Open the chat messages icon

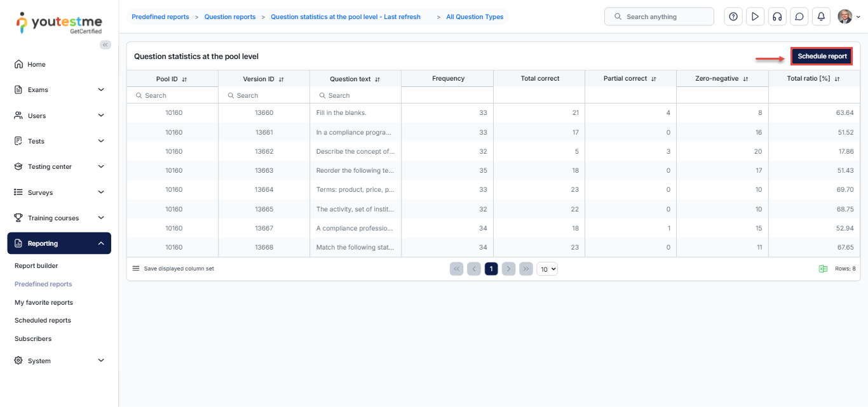pos(799,17)
